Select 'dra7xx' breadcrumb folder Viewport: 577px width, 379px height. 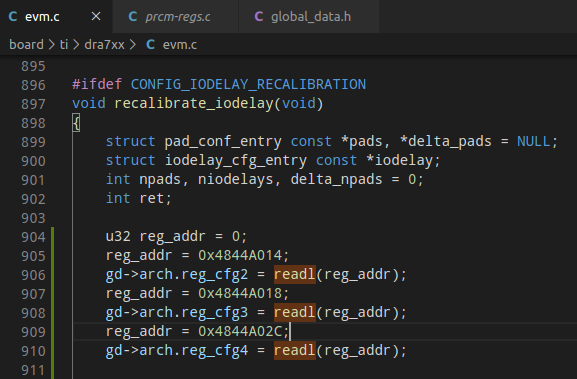point(104,45)
